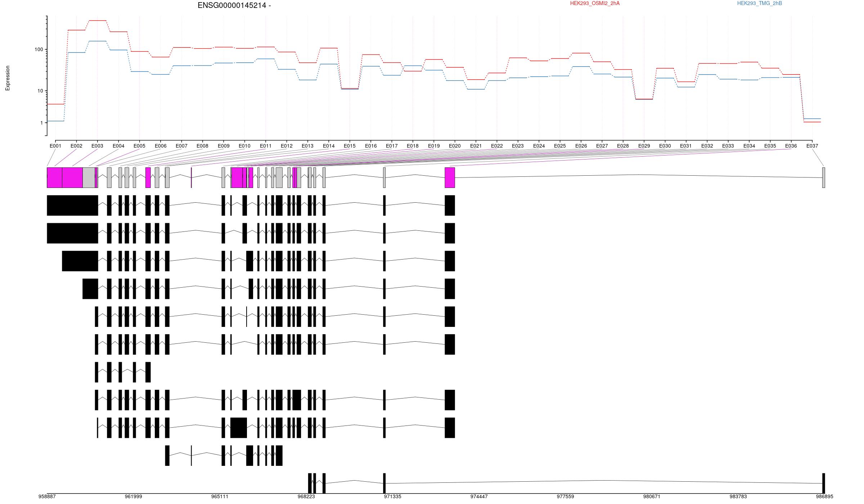The image size is (864, 504).
Task: Click genomic coordinate 974447
Action: 479,497
